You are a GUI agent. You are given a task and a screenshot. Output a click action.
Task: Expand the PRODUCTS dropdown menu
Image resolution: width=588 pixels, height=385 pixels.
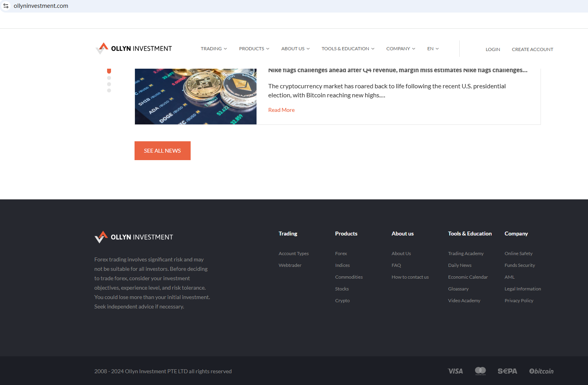coord(254,49)
